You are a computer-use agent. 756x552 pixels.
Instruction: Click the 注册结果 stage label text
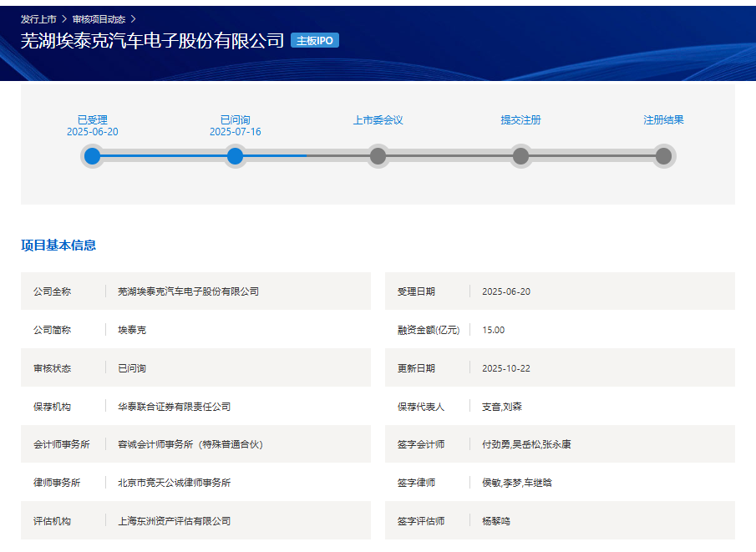pos(662,119)
